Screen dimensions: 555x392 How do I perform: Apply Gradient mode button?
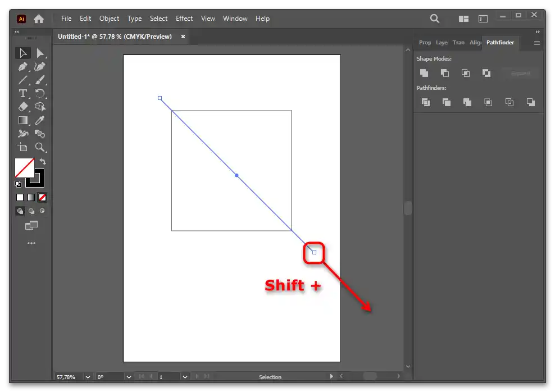point(31,198)
